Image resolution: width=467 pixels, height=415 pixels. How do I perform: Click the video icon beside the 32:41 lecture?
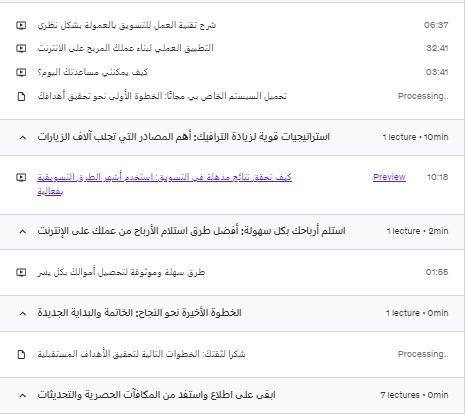tap(21, 48)
